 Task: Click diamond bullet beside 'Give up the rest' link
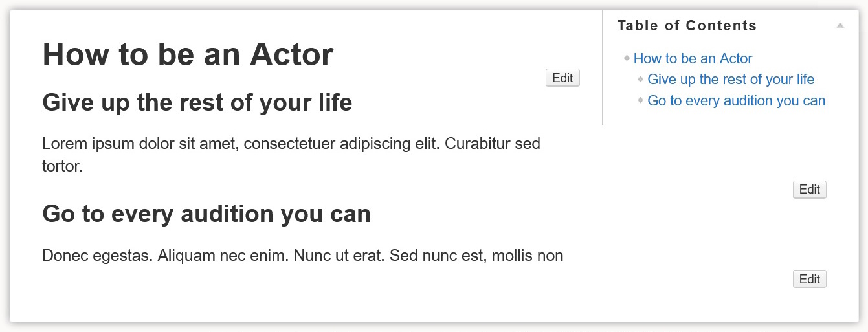(x=641, y=80)
